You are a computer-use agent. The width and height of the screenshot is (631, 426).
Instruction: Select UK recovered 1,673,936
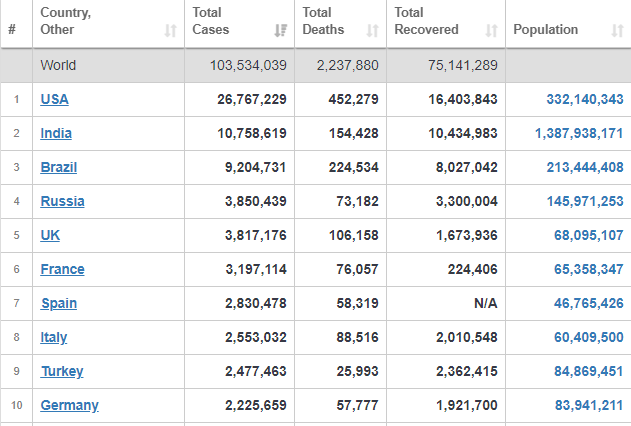coord(467,235)
